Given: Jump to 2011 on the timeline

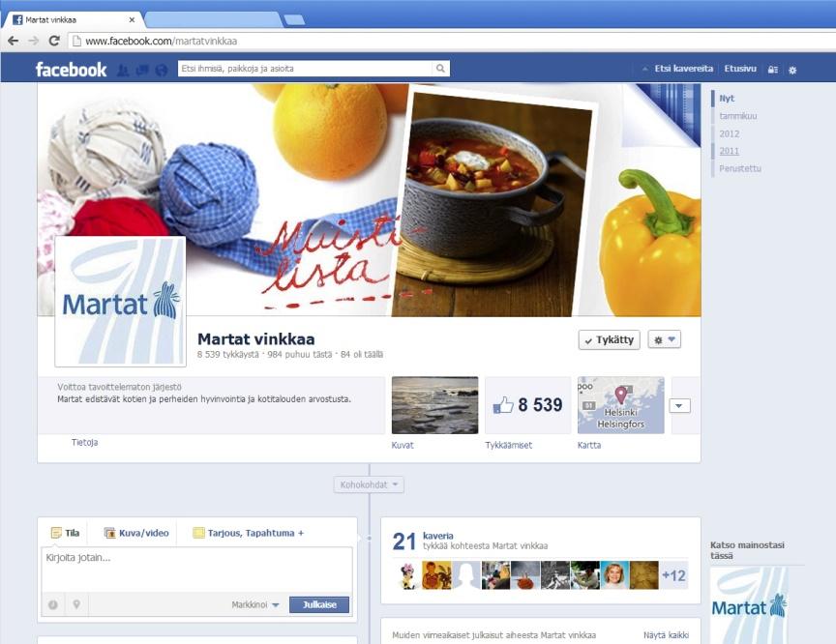Looking at the screenshot, I should (730, 151).
